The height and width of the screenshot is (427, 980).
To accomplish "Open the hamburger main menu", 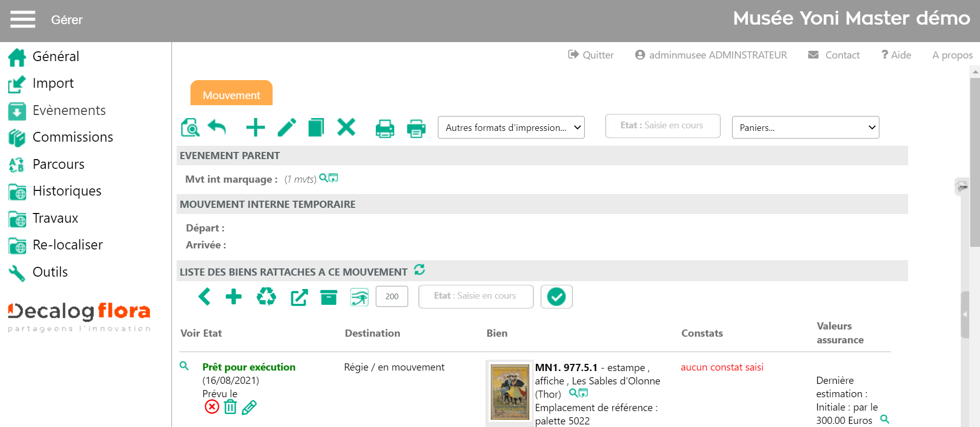I will click(x=23, y=20).
